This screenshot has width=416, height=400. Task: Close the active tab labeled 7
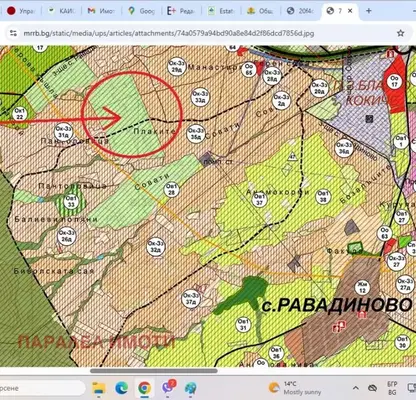(x=350, y=11)
